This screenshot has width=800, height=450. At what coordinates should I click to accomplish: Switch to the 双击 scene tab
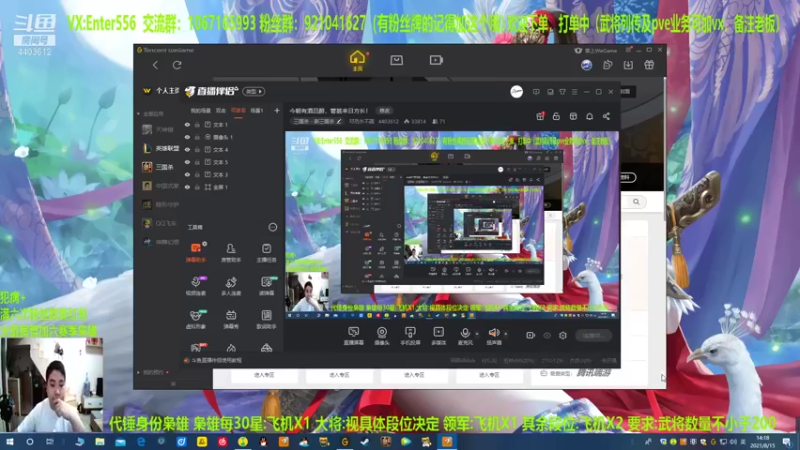[220, 110]
